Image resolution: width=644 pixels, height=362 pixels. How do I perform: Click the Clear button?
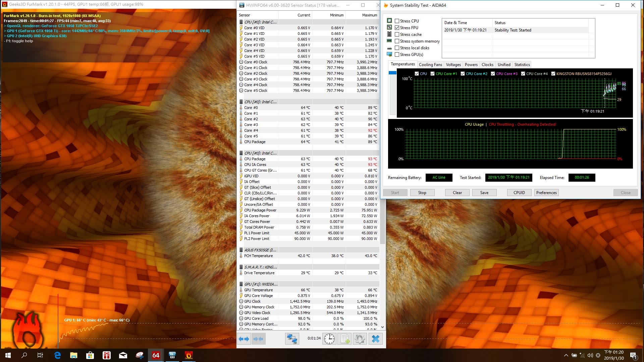click(x=457, y=193)
